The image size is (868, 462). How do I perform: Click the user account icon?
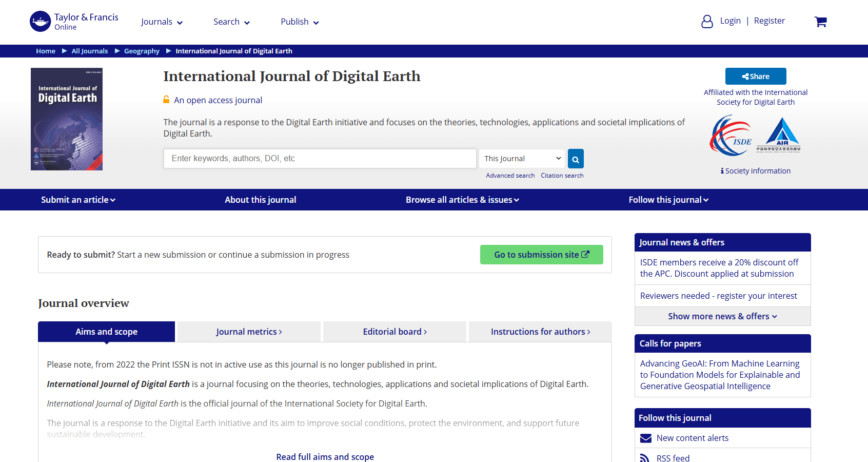[x=707, y=21]
